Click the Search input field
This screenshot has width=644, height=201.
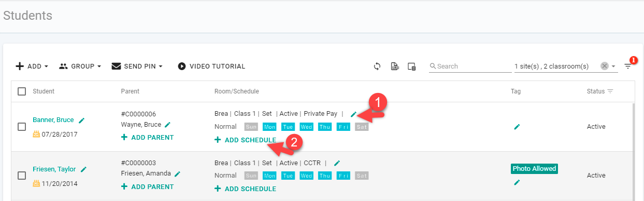[x=470, y=66]
